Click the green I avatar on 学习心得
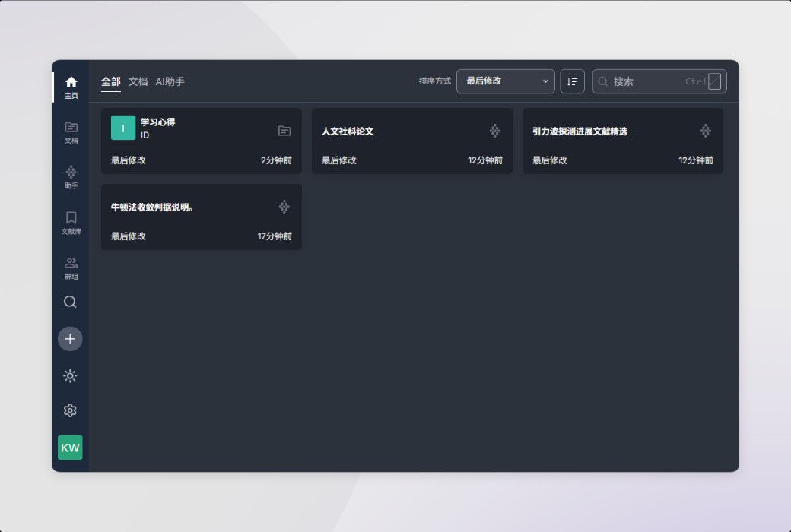The height and width of the screenshot is (532, 791). (123, 128)
